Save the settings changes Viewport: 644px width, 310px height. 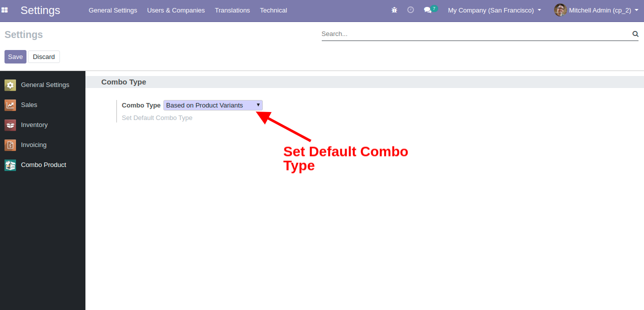[x=15, y=56]
